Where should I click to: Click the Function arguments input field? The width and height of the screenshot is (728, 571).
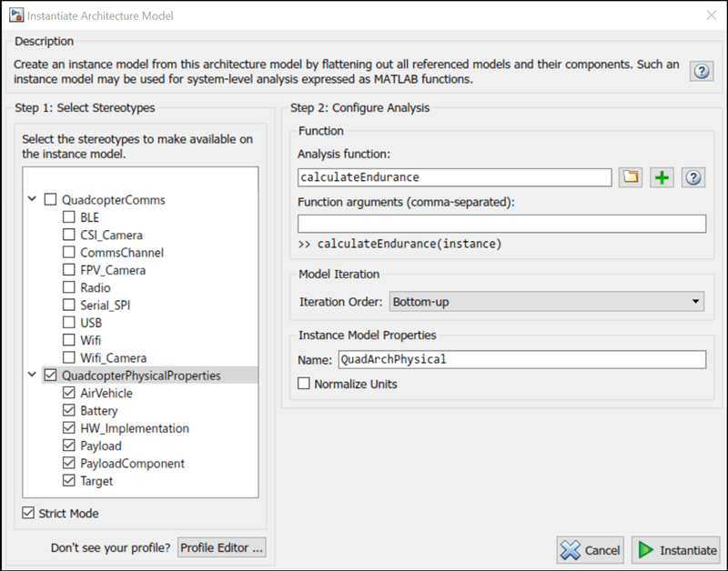tap(501, 224)
